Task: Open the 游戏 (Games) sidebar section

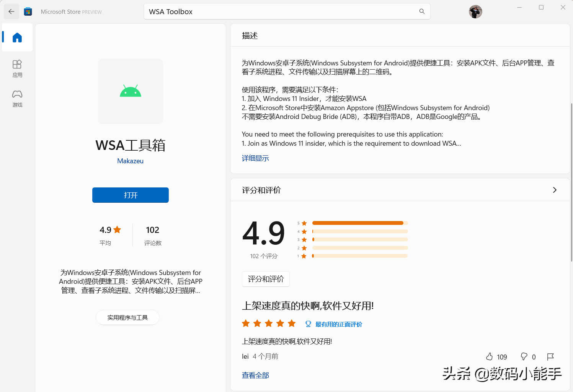Action: tap(17, 98)
